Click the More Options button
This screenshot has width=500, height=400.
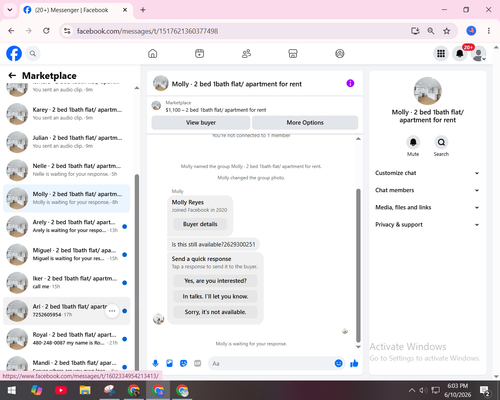coord(305,123)
